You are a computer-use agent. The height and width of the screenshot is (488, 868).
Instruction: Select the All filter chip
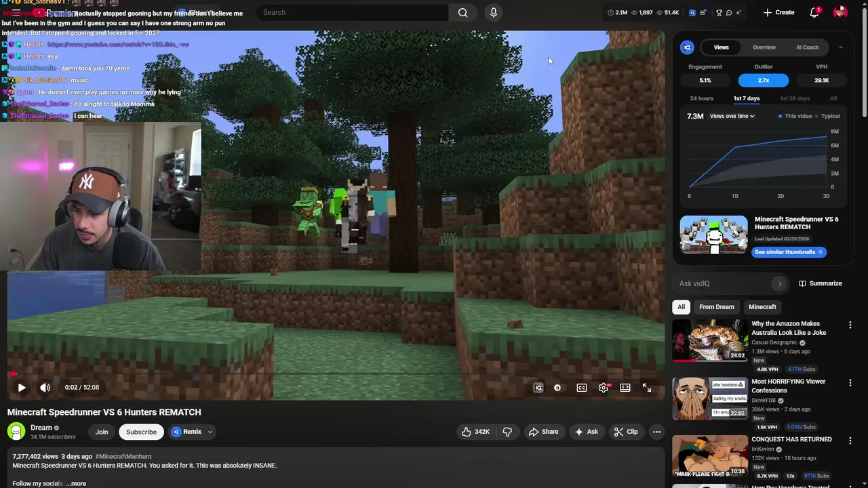tap(681, 307)
